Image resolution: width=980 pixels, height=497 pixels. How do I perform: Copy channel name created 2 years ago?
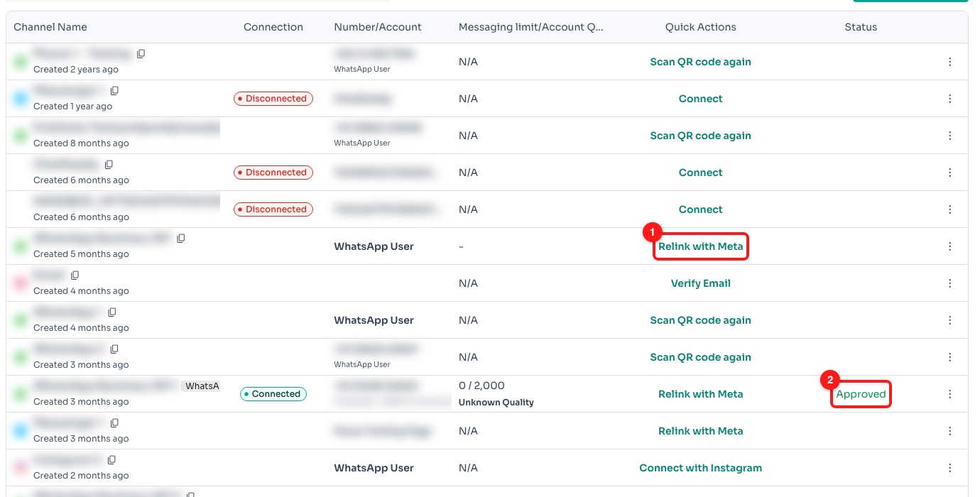click(x=141, y=54)
